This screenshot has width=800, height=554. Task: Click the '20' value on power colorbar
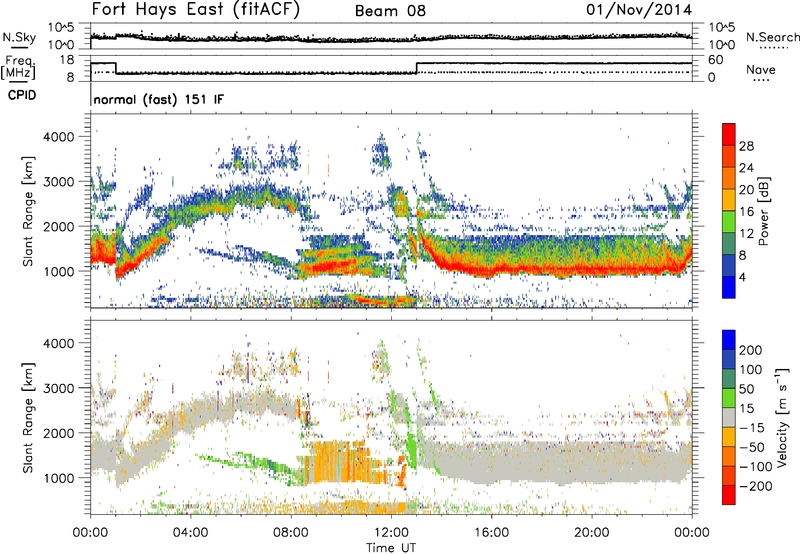point(746,190)
